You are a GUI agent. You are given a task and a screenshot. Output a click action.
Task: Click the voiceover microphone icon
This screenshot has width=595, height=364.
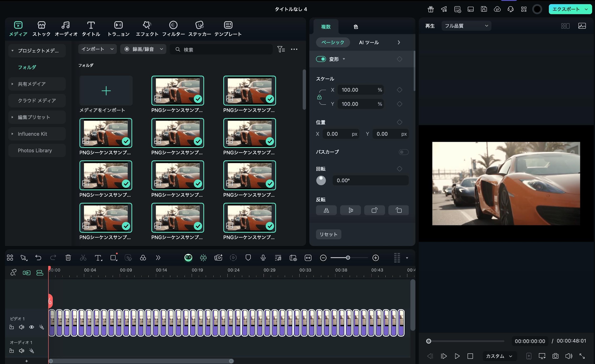(263, 258)
